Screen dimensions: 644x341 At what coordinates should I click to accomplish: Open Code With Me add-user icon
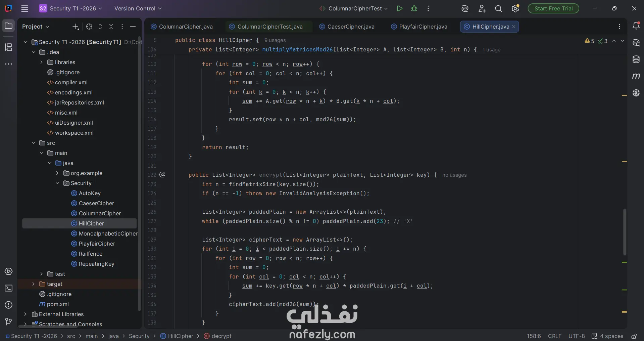pos(482,8)
